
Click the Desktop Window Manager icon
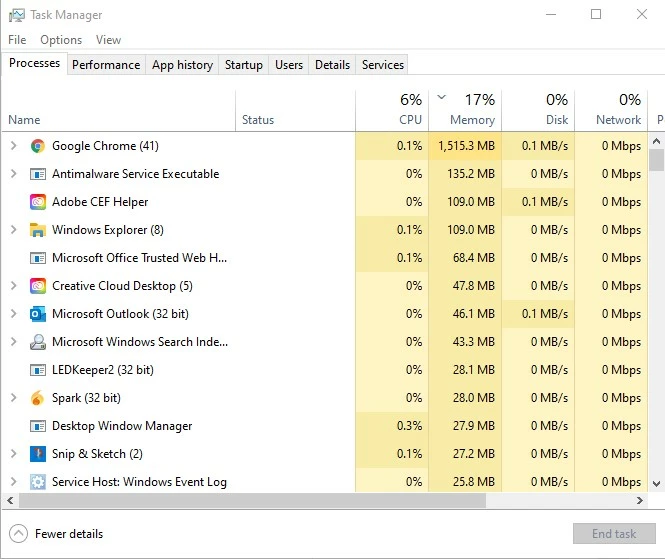[38, 426]
